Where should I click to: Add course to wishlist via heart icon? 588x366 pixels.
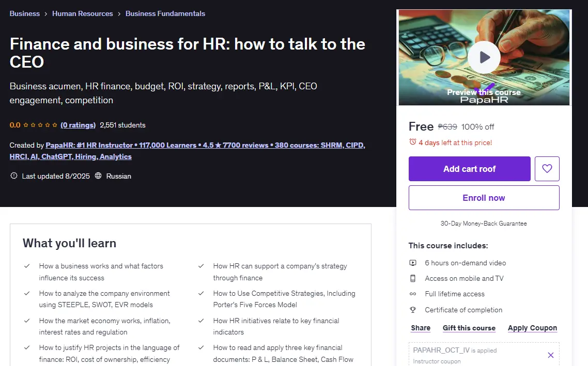coord(547,169)
